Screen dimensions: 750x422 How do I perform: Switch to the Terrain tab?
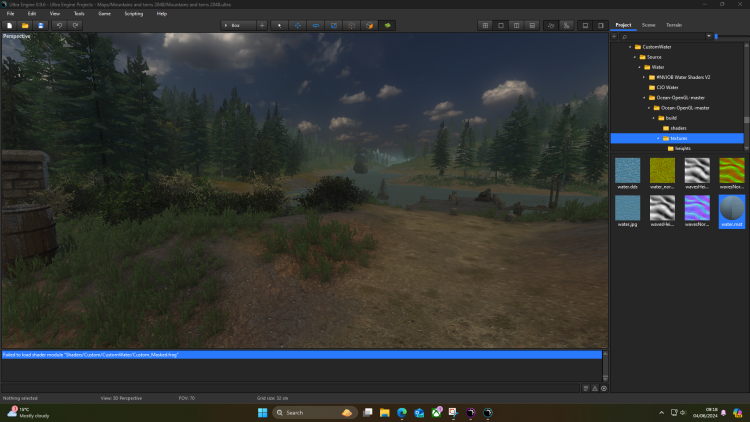[674, 24]
